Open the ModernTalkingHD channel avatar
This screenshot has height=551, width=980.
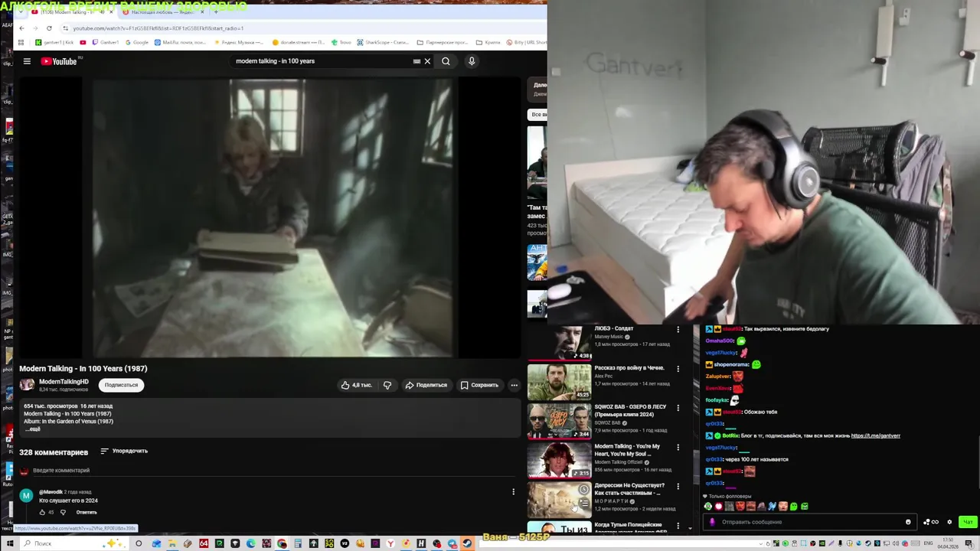click(x=27, y=385)
